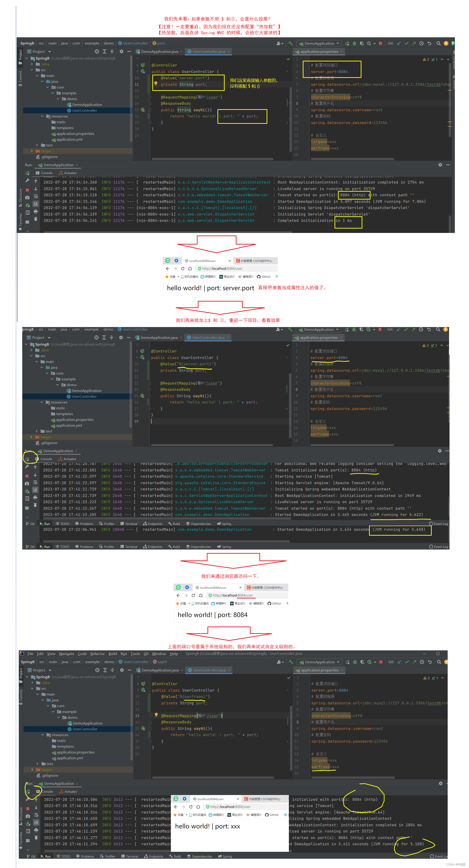Toggle soft-wrap in top IDE console
469x868 pixels.
pyautogui.click(x=36, y=197)
